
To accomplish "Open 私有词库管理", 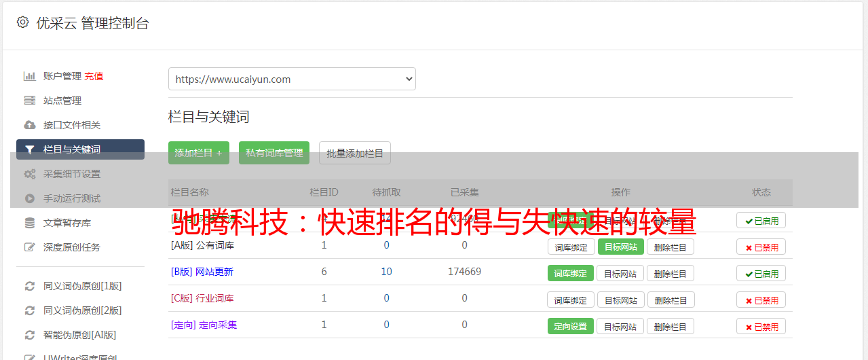I will 274,153.
